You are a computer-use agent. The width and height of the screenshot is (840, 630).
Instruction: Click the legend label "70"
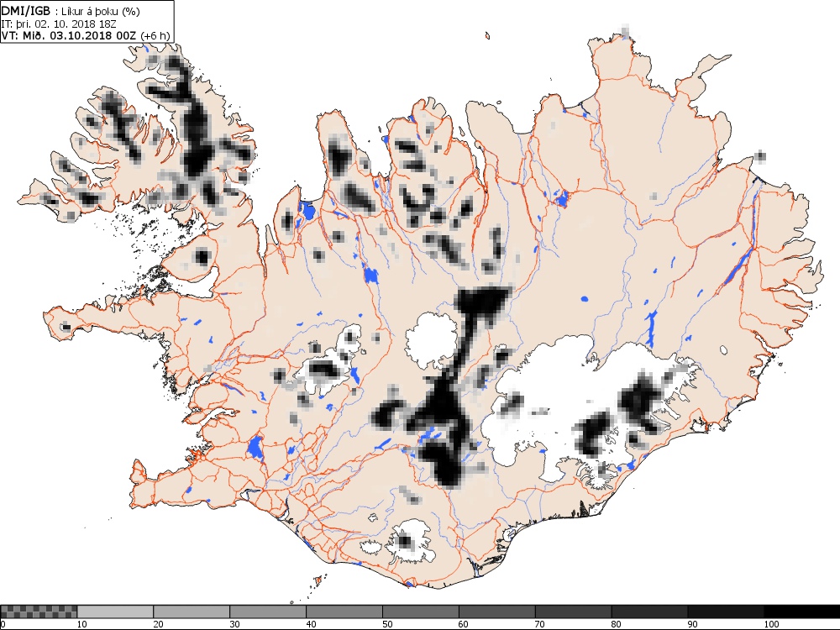click(x=540, y=624)
